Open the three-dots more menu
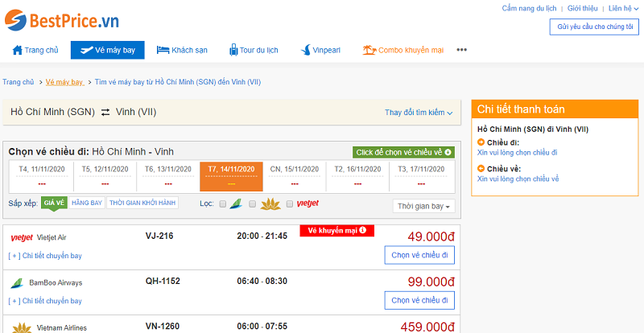Viewport: 644px width, 333px height. tap(461, 50)
